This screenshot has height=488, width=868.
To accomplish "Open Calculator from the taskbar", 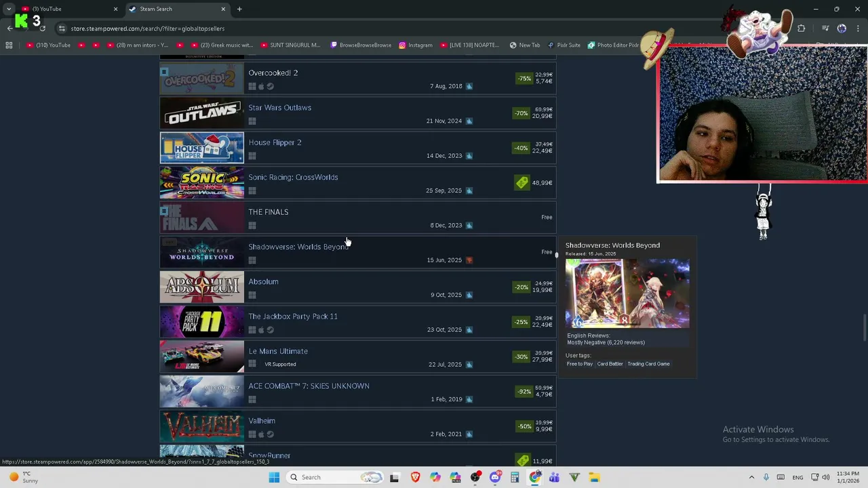I will click(515, 477).
